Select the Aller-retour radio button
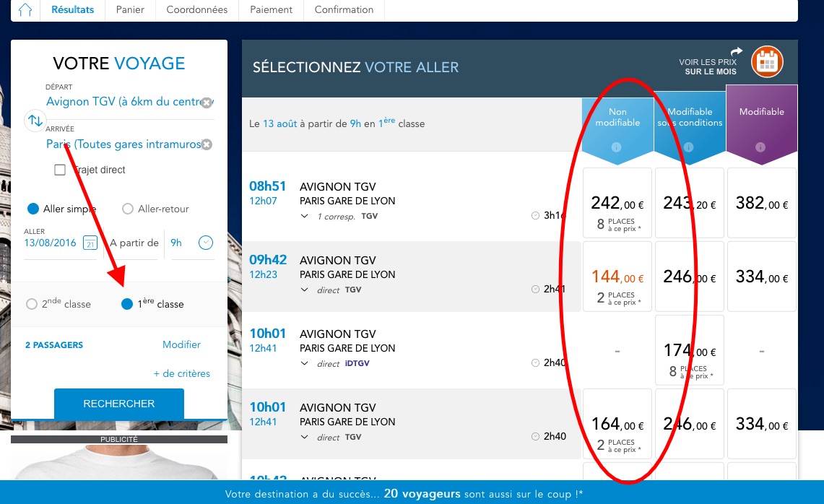The height and width of the screenshot is (504, 824). pos(128,209)
